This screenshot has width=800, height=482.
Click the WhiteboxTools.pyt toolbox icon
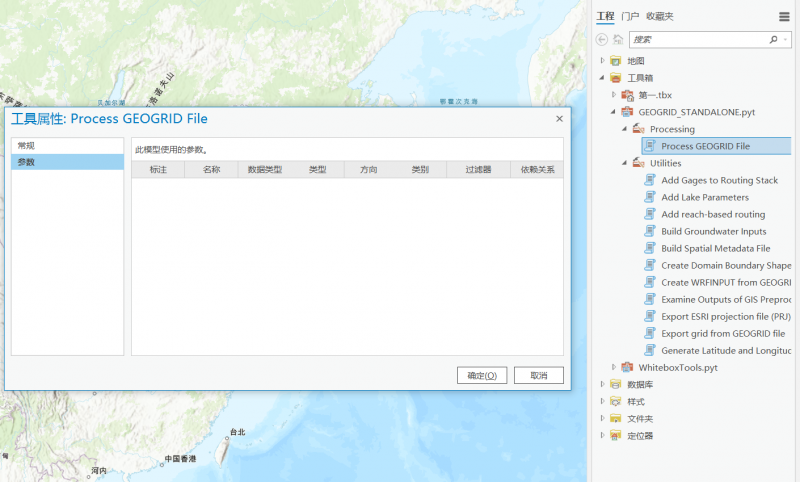point(627,367)
